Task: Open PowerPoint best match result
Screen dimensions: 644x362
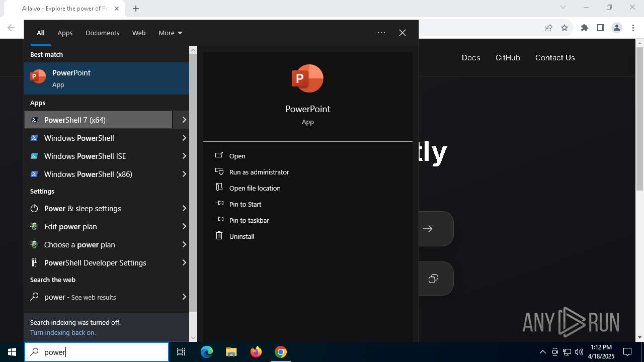Action: (107, 78)
